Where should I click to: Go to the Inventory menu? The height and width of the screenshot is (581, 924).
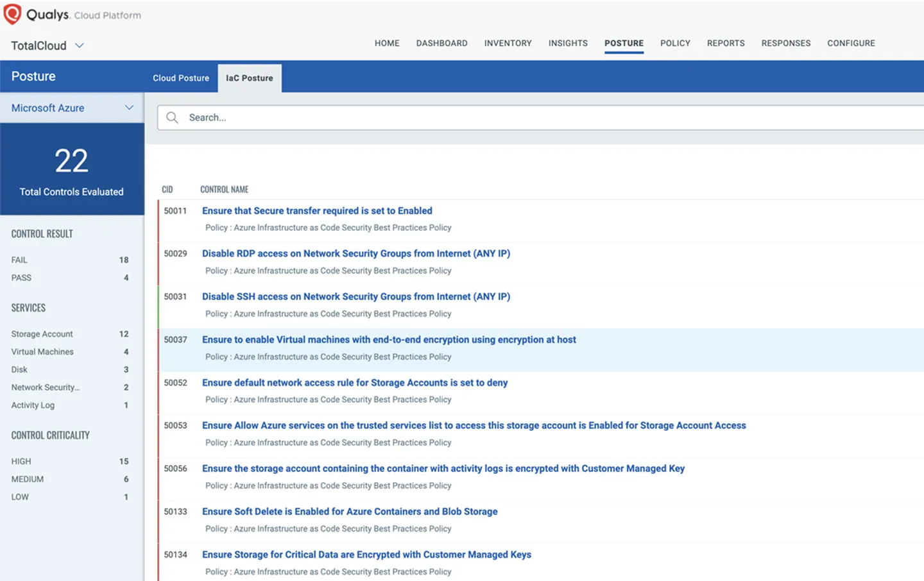pos(508,43)
